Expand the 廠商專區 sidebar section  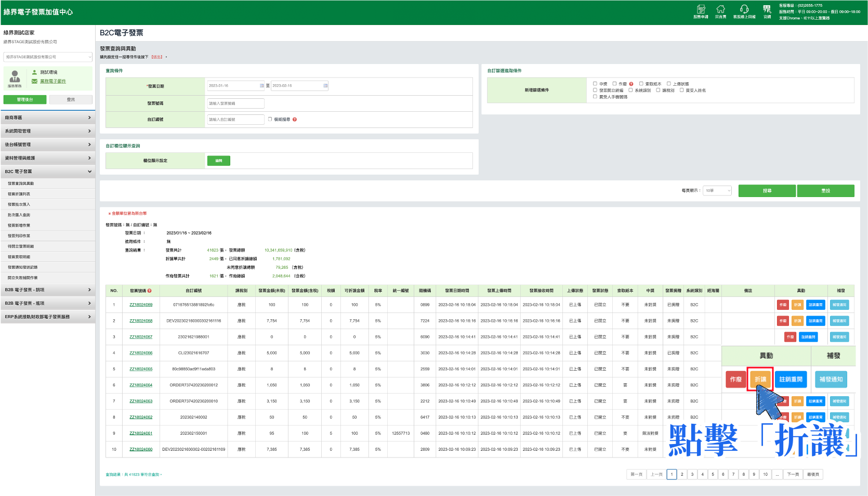click(48, 118)
